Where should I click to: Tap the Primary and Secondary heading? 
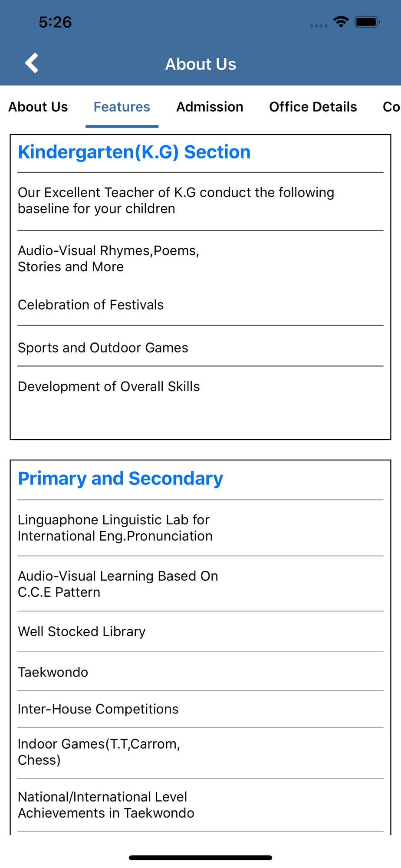point(120,478)
